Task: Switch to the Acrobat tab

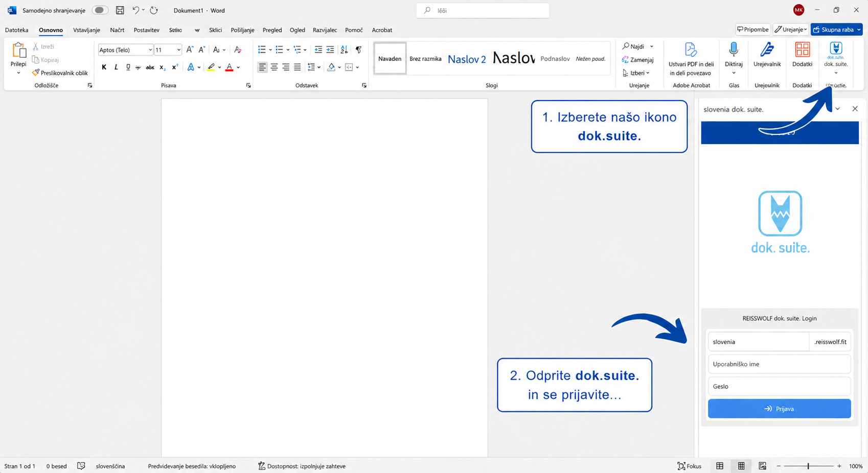Action: click(x=382, y=30)
